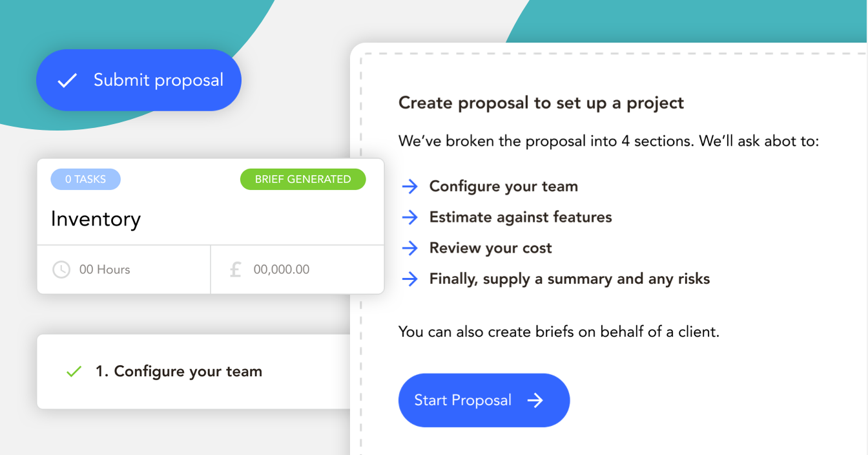Select the 0 TASKS badge
The height and width of the screenshot is (455, 868).
pos(86,179)
